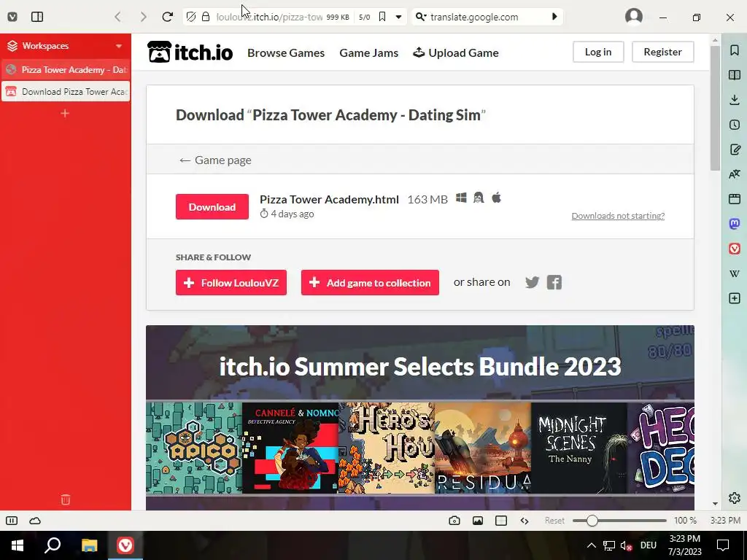
Task: Open the closed tabs trash icon
Action: click(66, 499)
